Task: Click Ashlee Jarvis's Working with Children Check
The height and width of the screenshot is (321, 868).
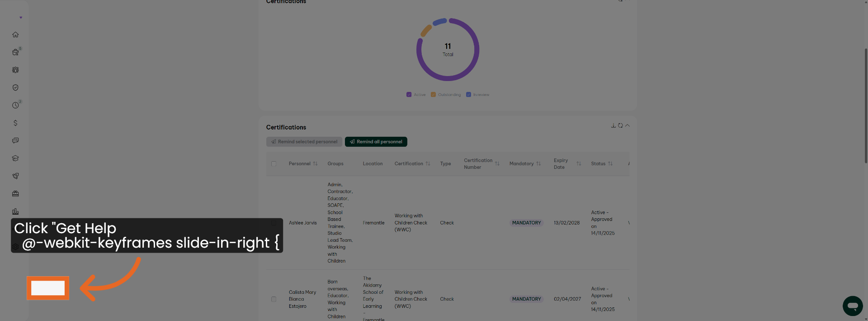Action: pos(410,223)
